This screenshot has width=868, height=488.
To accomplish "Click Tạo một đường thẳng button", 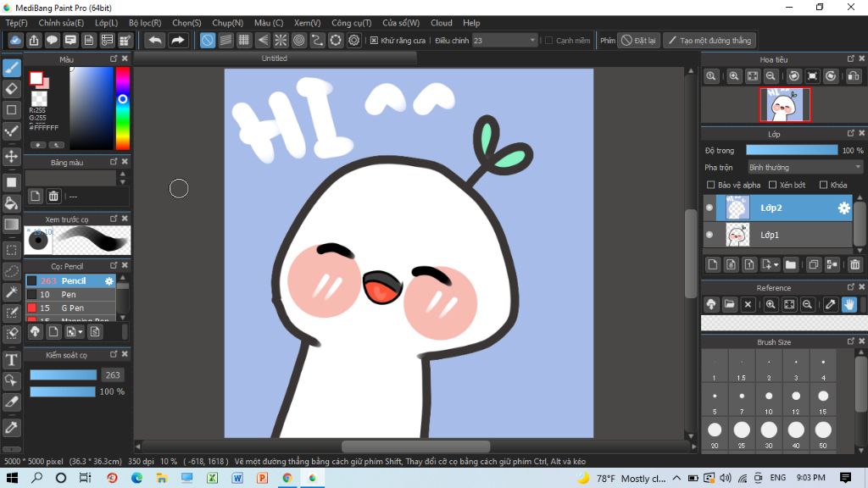I will (709, 41).
